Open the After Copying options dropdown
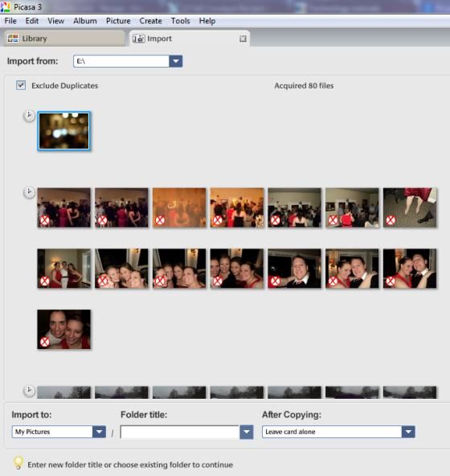This screenshot has height=476, width=450. click(x=408, y=432)
